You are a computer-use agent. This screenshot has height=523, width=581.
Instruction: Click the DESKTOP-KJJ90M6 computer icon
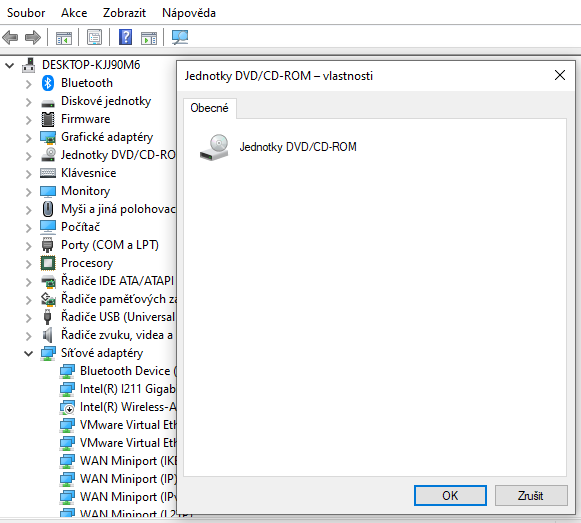(x=29, y=65)
